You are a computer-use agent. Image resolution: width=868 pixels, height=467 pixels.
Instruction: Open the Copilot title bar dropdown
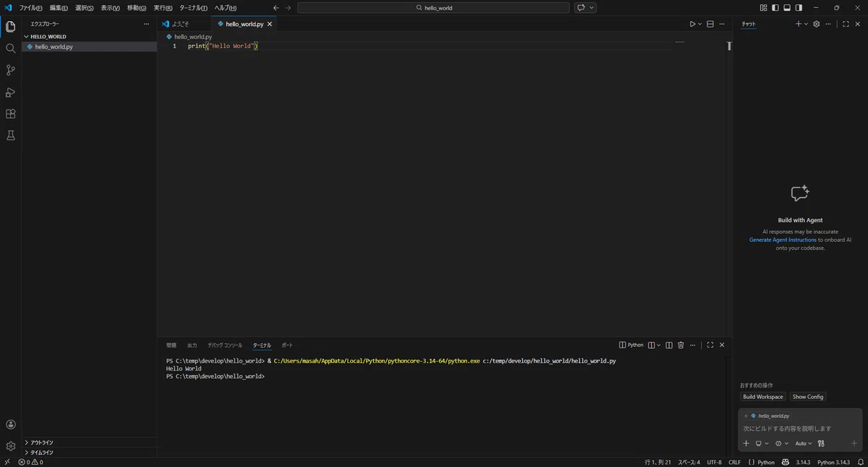point(593,8)
